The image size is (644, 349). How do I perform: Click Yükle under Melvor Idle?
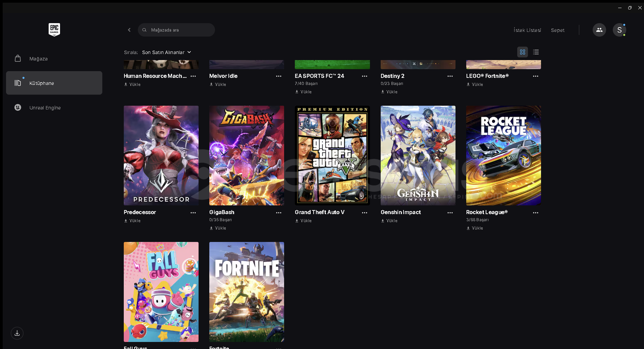[218, 85]
